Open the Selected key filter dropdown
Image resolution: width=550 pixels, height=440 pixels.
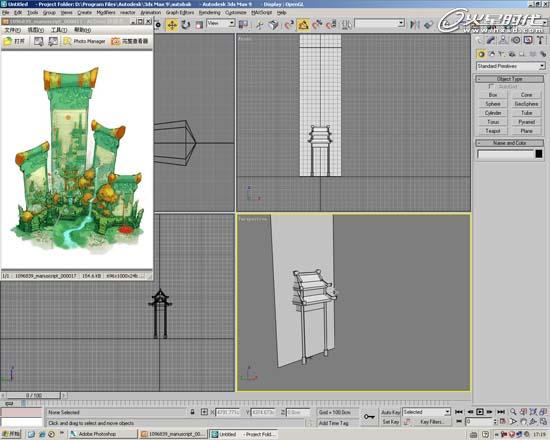click(x=426, y=412)
